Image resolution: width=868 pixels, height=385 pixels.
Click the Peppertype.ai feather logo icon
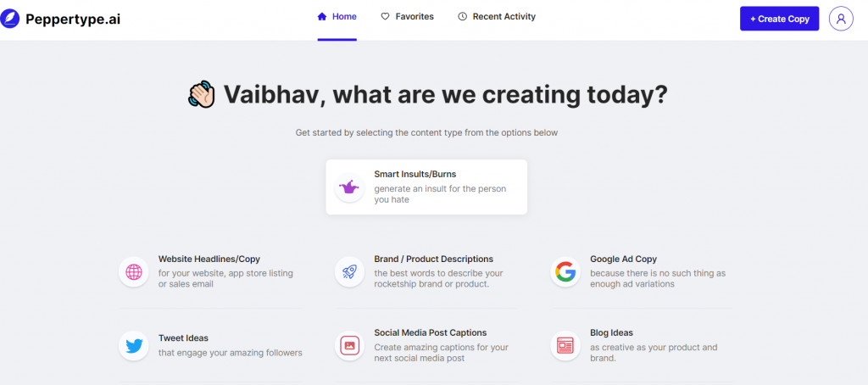coord(12,19)
